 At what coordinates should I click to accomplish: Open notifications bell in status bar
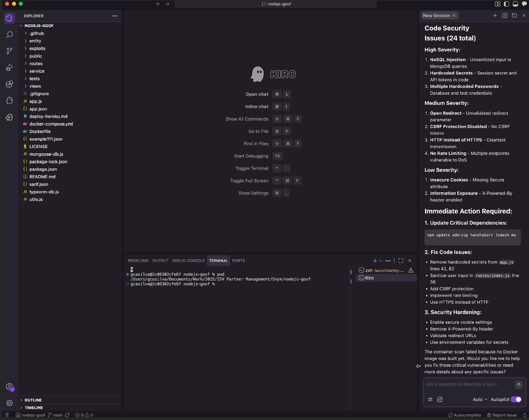525,415
